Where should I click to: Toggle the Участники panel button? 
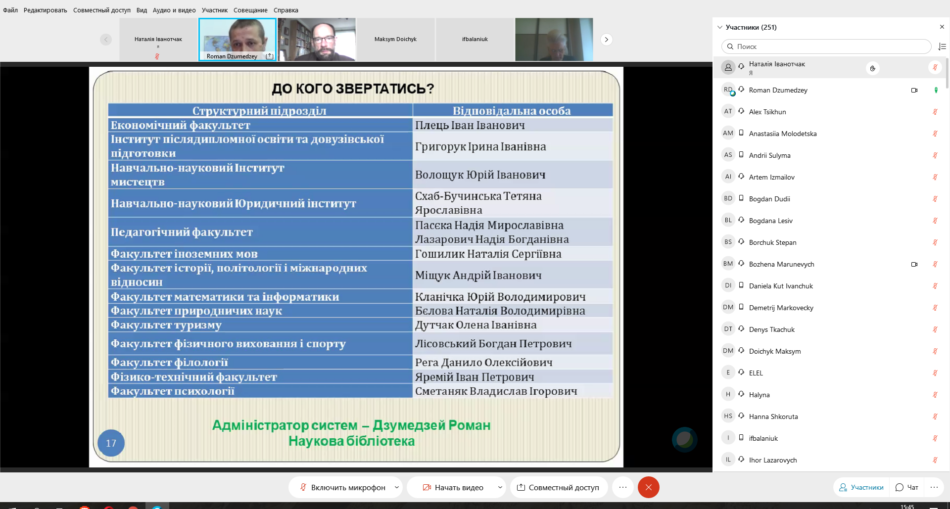point(861,487)
